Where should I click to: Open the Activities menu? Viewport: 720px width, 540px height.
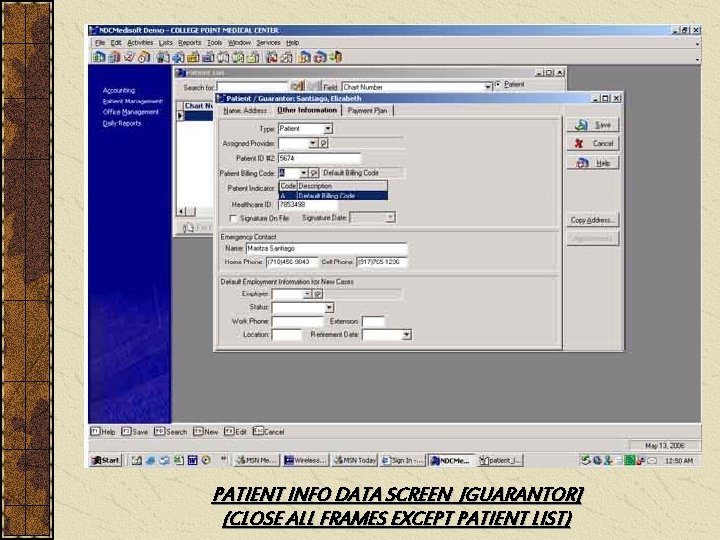click(x=140, y=43)
